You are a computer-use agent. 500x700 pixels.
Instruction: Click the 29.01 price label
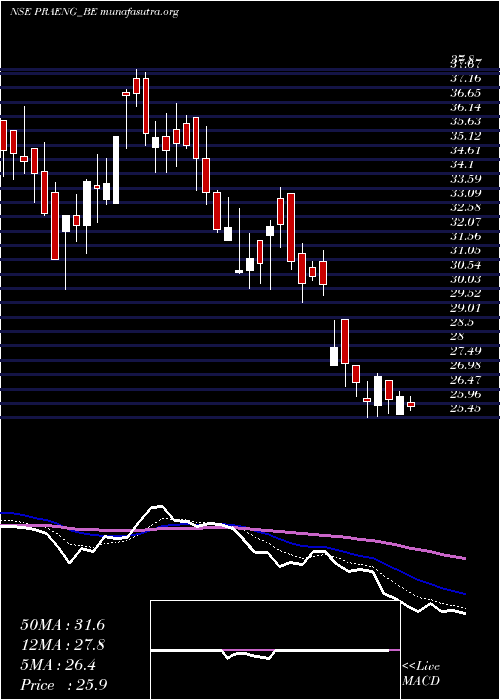(x=465, y=308)
